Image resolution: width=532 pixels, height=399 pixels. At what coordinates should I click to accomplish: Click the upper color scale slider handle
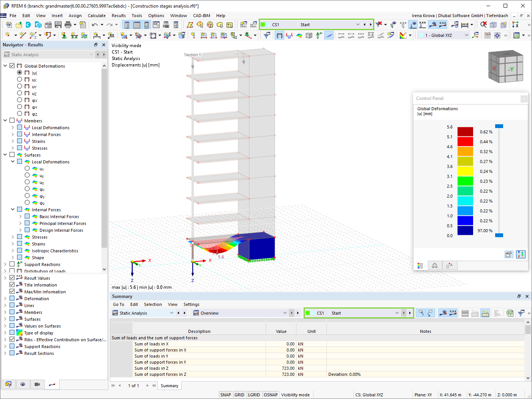click(x=499, y=126)
